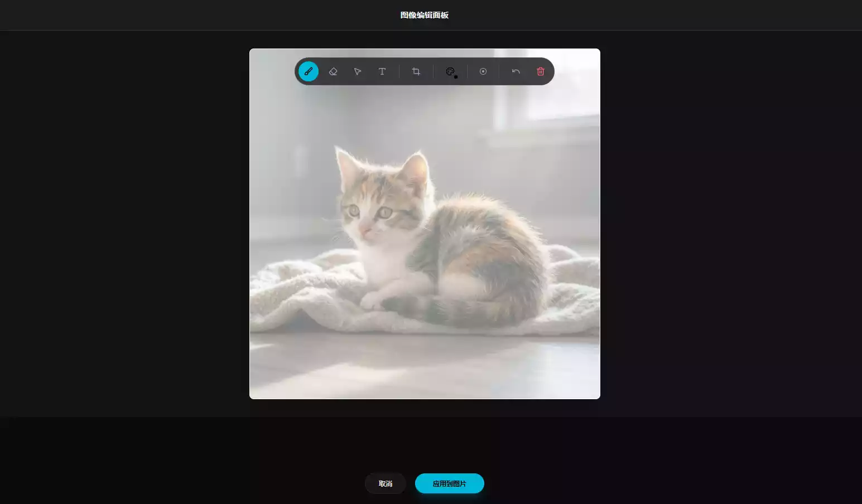Open the color palette picker
This screenshot has height=504, width=862.
(x=450, y=71)
